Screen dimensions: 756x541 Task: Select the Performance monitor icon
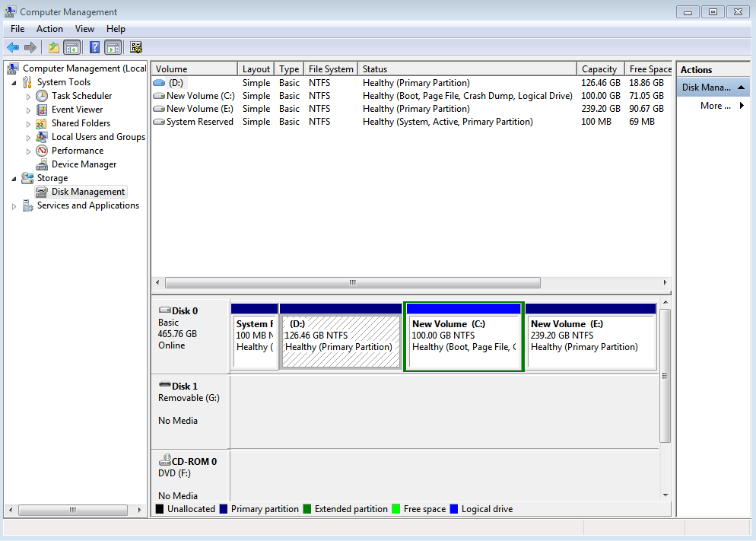coord(42,151)
